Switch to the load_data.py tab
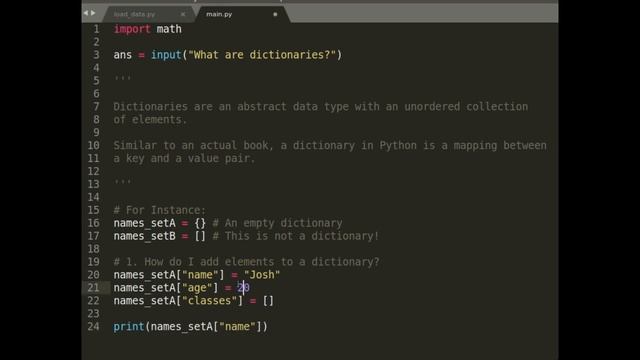Screen dimensions: 640x360 point(135,14)
